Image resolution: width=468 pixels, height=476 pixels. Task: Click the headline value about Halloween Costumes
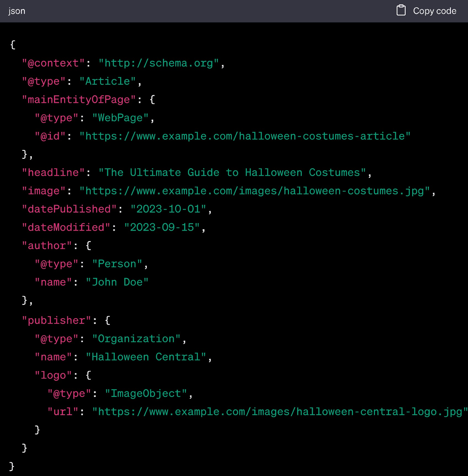tap(232, 173)
